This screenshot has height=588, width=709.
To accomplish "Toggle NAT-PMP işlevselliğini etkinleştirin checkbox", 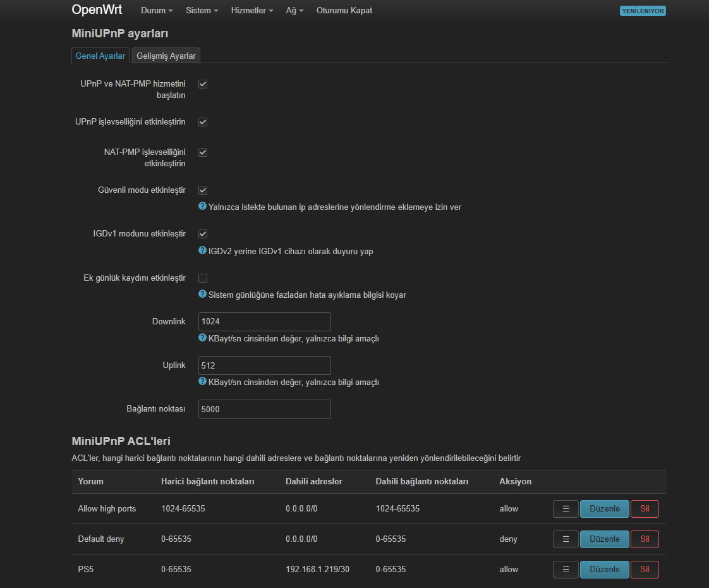I will point(203,152).
